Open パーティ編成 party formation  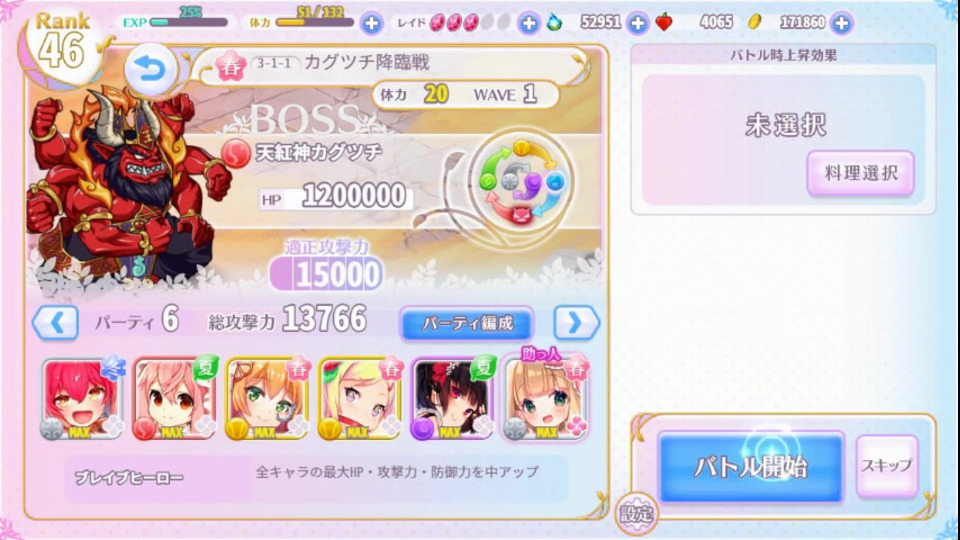467,323
